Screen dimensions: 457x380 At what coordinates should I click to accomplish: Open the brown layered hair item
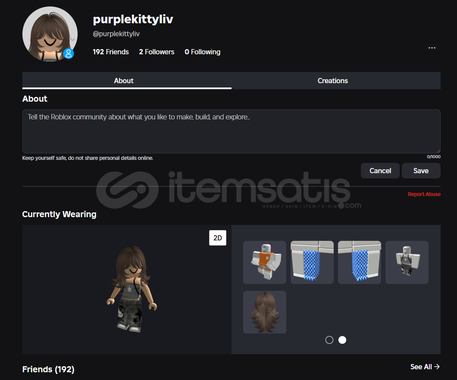click(x=264, y=312)
